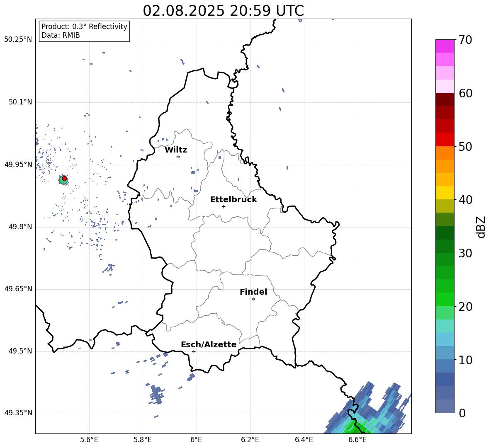Click the Esch/Alzette station cross marker
Image resolution: width=491 pixels, height=448 pixels.
coord(194,351)
